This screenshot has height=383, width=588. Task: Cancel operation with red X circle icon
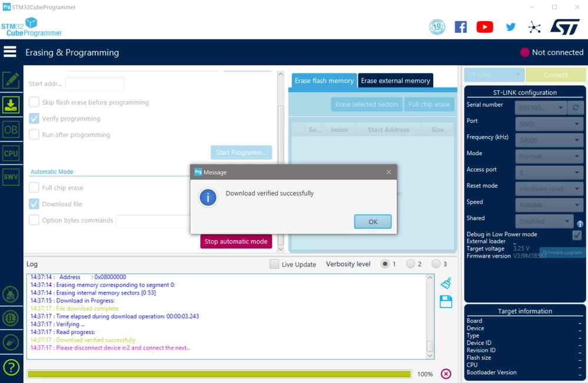pos(446,374)
